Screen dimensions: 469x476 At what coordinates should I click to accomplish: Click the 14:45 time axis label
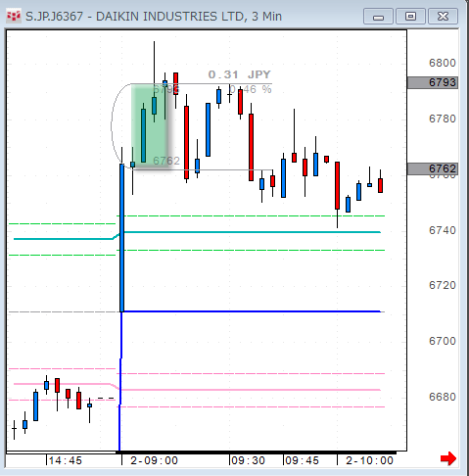(66, 460)
